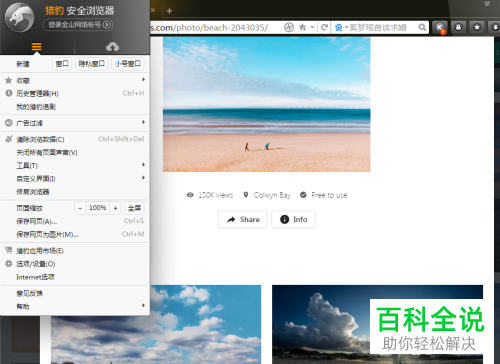The width and height of the screenshot is (500, 364).
Task: Open the Baidu search engine dropdown
Action: point(341,27)
